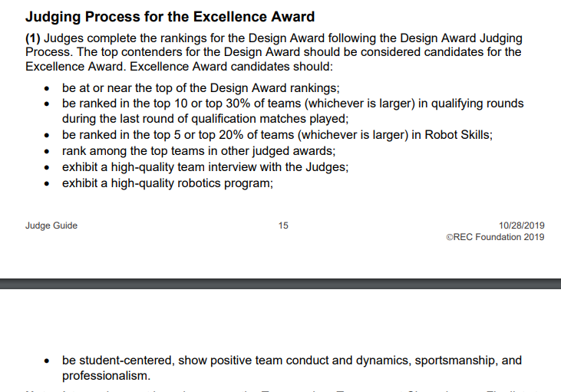Click the "high-quality team interview" bullet text

205,167
